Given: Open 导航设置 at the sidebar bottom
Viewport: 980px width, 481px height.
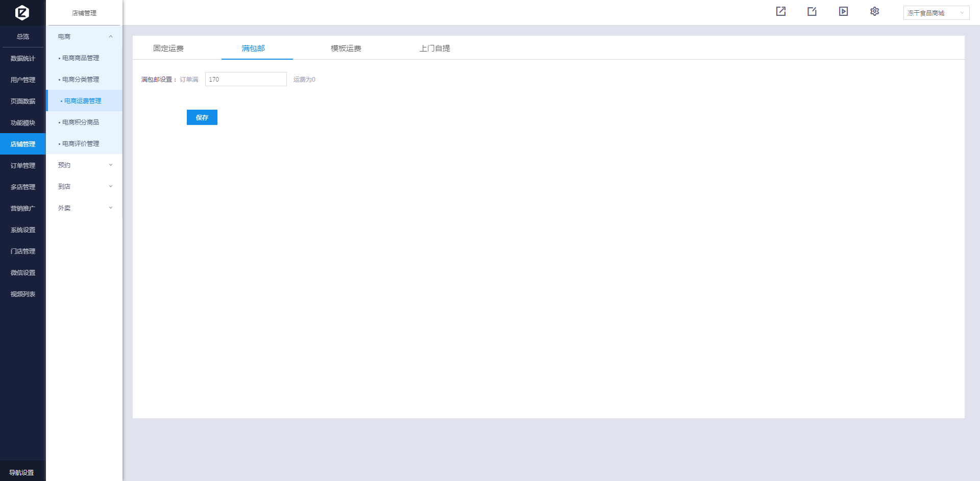Looking at the screenshot, I should click(22, 472).
